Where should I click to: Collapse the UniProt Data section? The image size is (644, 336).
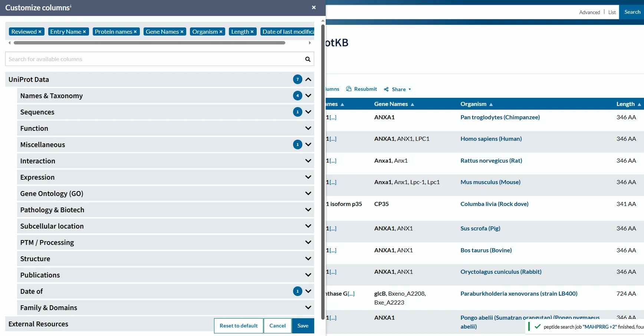coord(308,79)
